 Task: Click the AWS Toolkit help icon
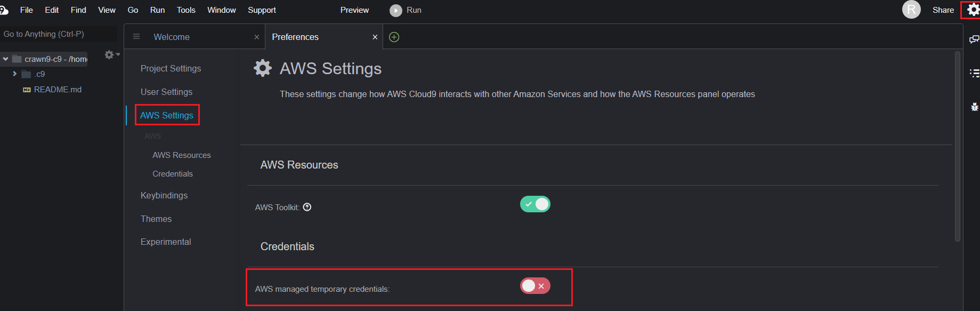307,207
